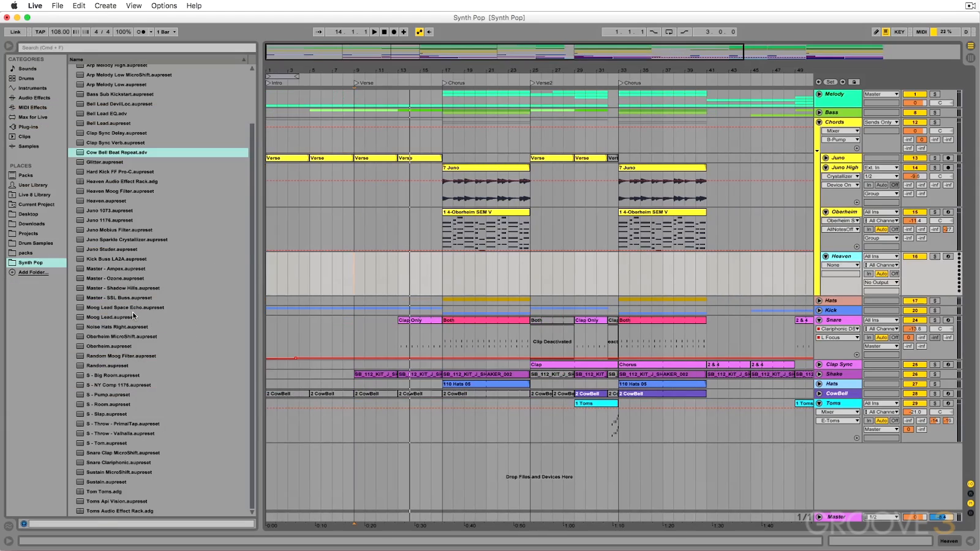Open the Options menu
The height and width of the screenshot is (551, 980).
164,6
